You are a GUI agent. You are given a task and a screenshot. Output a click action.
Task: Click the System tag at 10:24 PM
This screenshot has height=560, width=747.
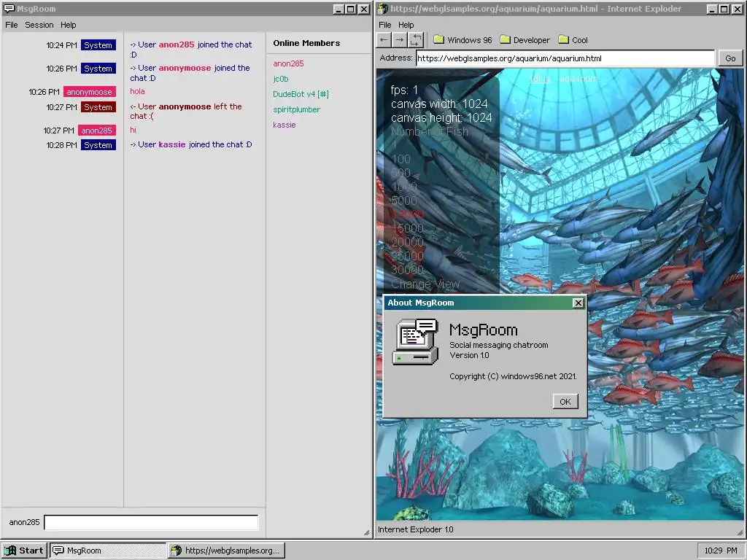tap(98, 45)
